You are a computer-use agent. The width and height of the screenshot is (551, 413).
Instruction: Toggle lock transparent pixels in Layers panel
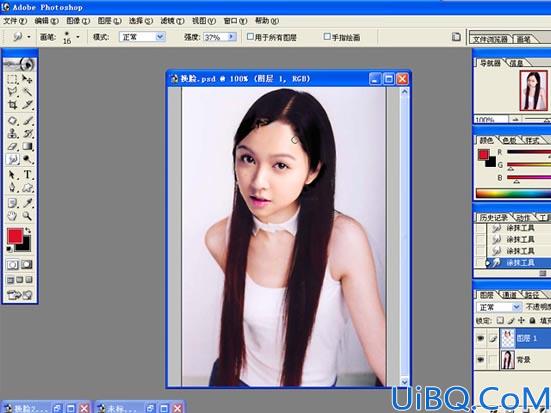pyautogui.click(x=500, y=320)
